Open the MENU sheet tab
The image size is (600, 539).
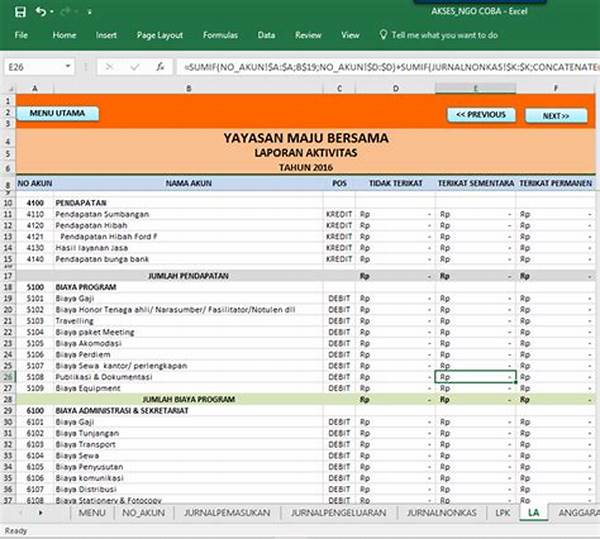[92, 513]
